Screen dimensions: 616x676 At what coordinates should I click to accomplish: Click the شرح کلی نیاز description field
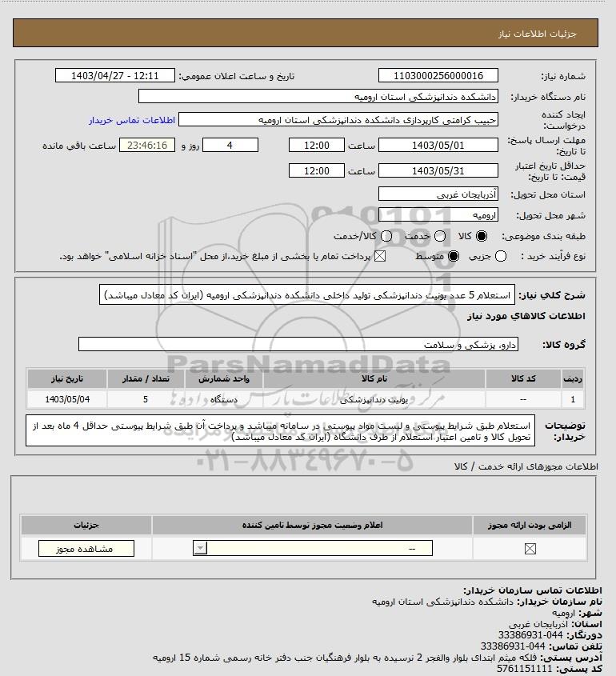point(307,295)
